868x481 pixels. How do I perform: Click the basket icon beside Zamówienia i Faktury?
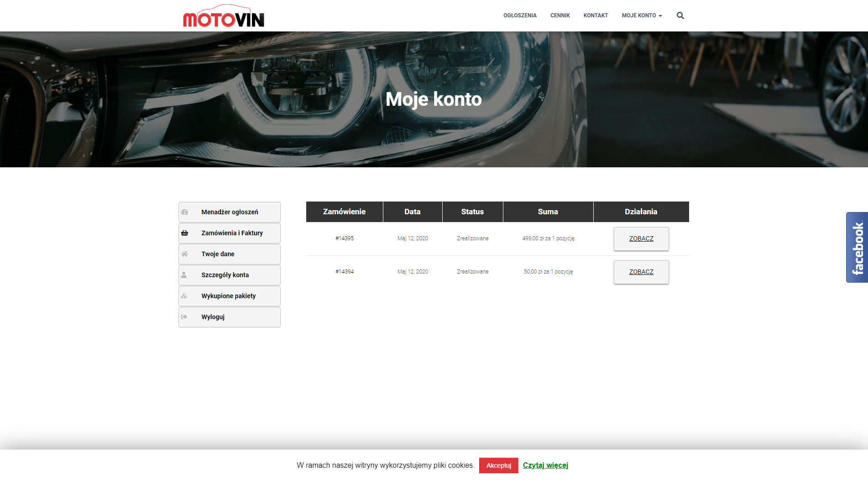(184, 233)
